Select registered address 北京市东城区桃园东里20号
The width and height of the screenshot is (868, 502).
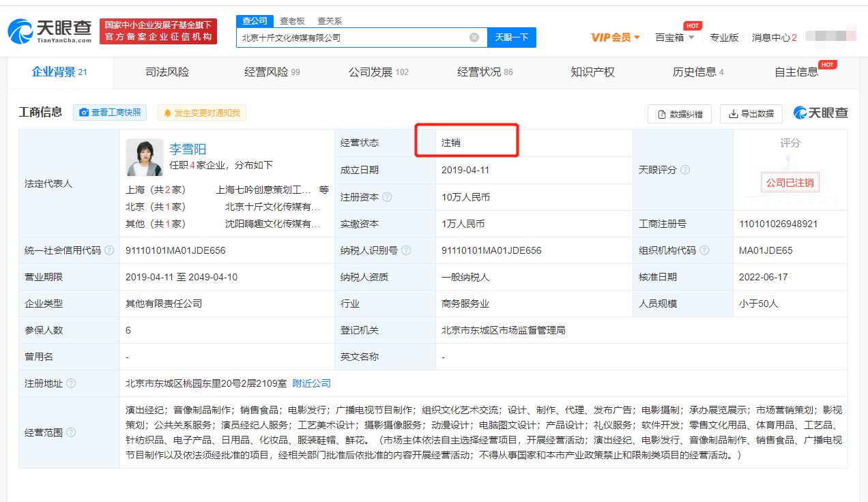[x=206, y=383]
